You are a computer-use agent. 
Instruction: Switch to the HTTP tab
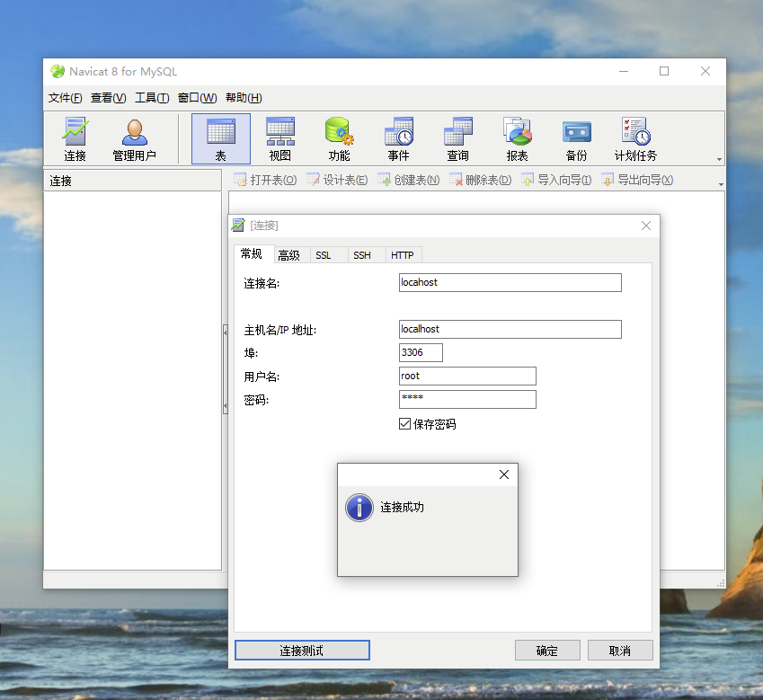[403, 255]
